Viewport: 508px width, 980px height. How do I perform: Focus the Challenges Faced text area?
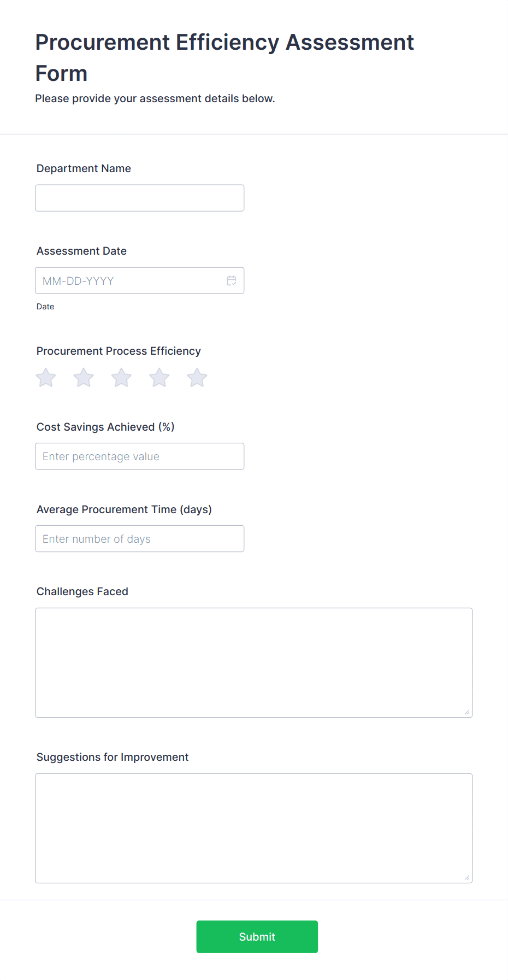(254, 662)
